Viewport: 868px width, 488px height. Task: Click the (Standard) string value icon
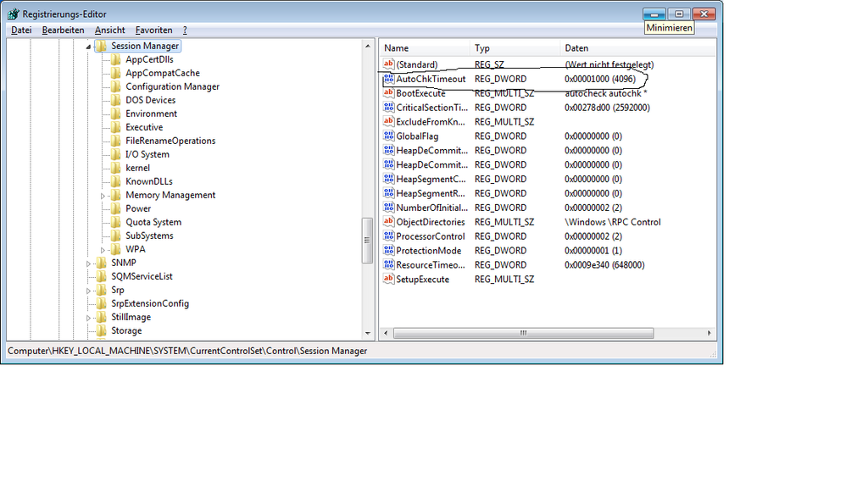click(389, 64)
